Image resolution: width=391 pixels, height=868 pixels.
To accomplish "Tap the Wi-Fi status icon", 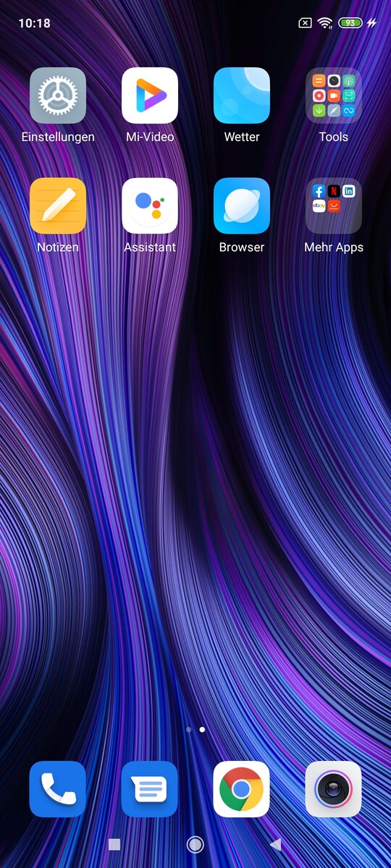I will point(324,23).
